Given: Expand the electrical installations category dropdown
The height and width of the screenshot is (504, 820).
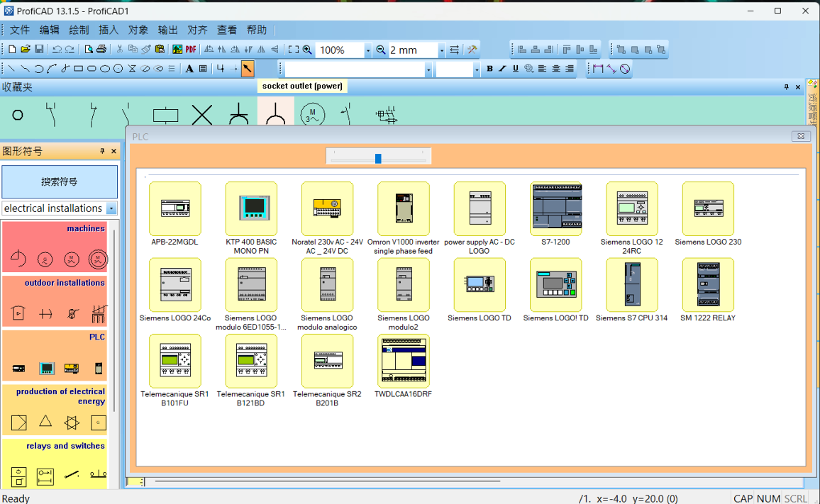Looking at the screenshot, I should 111,208.
